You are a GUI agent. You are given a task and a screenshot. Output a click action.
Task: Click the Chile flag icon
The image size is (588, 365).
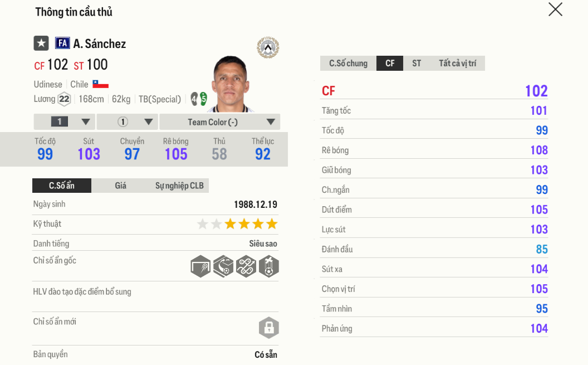click(x=100, y=84)
